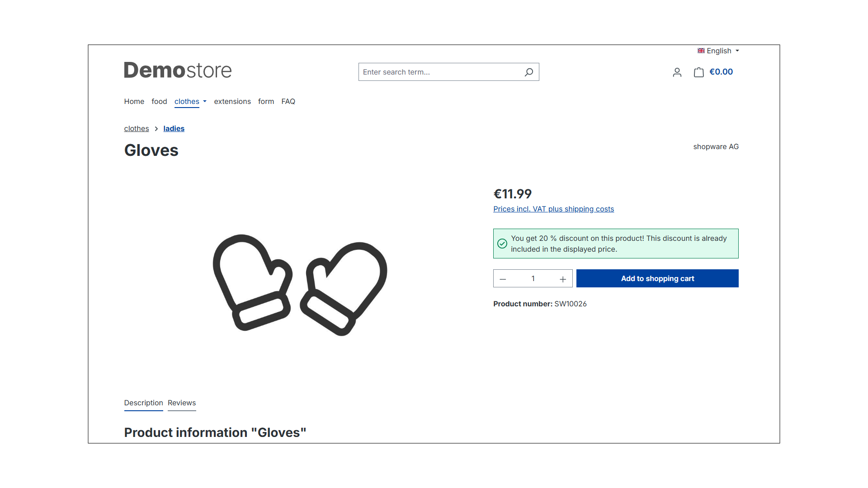This screenshot has width=868, height=488.
Task: Go to clothes breadcrumb link
Action: (137, 128)
